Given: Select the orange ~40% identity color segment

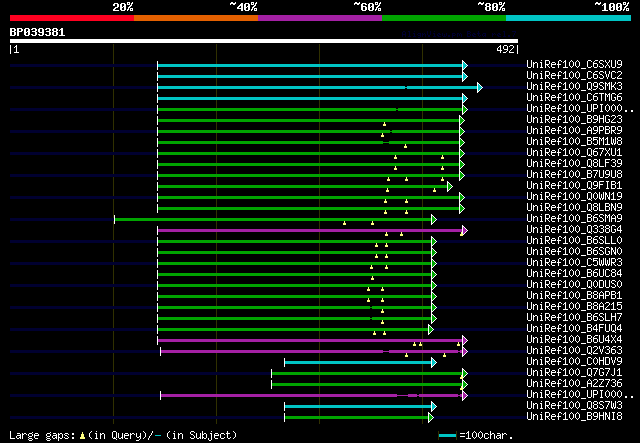Looking at the screenshot, I should coord(196,18).
